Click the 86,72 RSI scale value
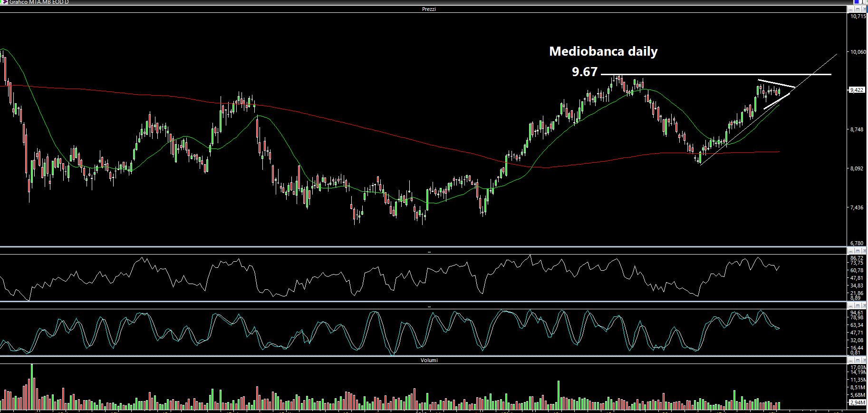The width and height of the screenshot is (868, 413). (x=857, y=258)
